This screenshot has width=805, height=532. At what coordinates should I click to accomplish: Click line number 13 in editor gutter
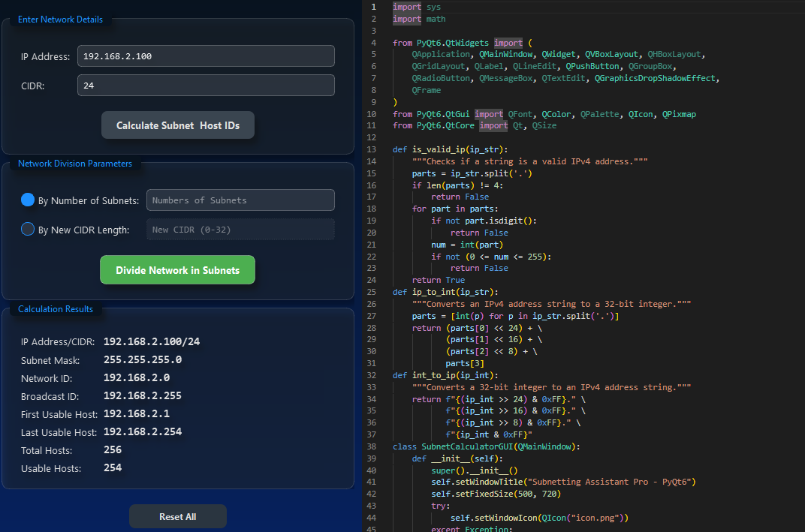click(372, 149)
